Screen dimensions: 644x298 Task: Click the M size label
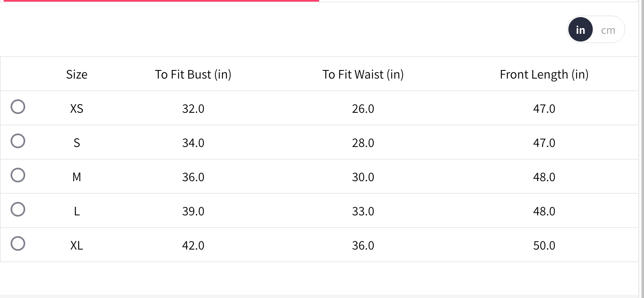[77, 177]
